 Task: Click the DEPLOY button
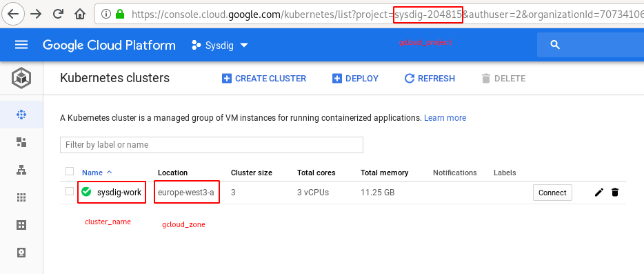point(355,78)
